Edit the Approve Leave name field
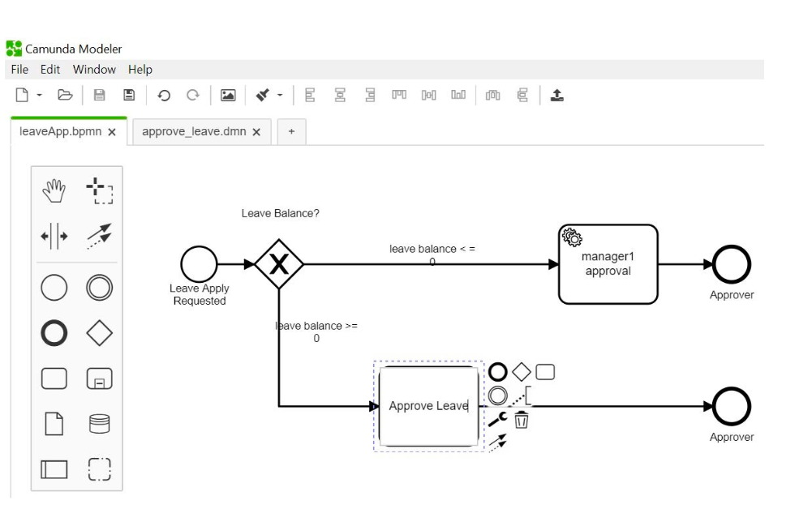812x526 pixels. click(x=428, y=405)
